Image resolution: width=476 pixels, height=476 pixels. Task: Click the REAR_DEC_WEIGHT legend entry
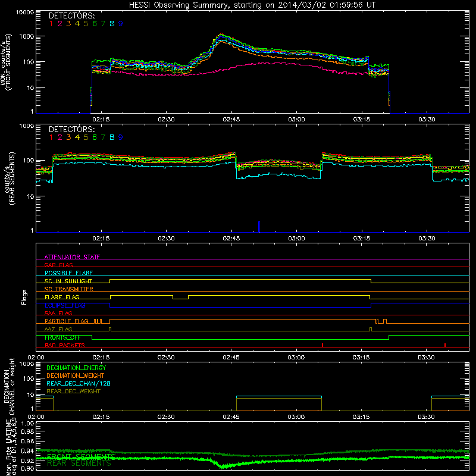(73, 392)
